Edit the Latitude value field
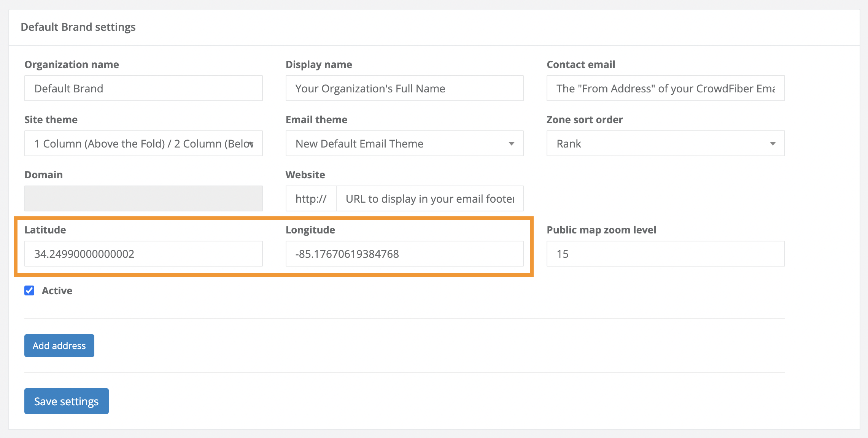The image size is (868, 438). (x=143, y=254)
